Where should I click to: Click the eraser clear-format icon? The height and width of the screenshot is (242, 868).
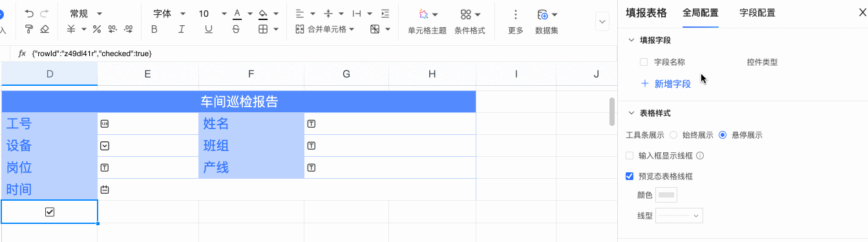point(45,29)
